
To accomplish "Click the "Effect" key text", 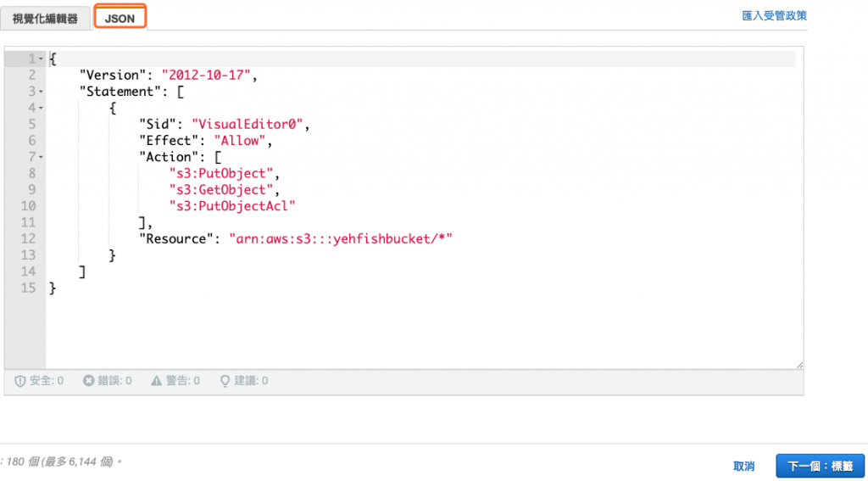I will [x=169, y=141].
